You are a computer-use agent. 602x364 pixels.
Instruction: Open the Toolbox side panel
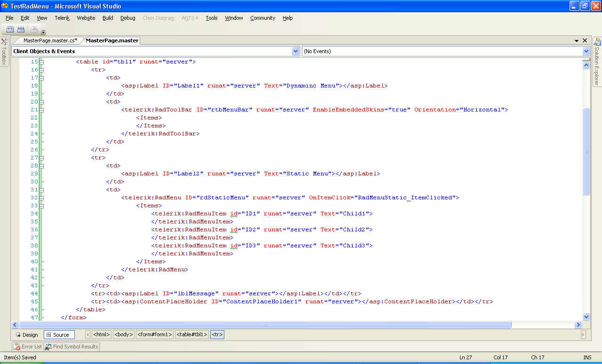[4, 52]
